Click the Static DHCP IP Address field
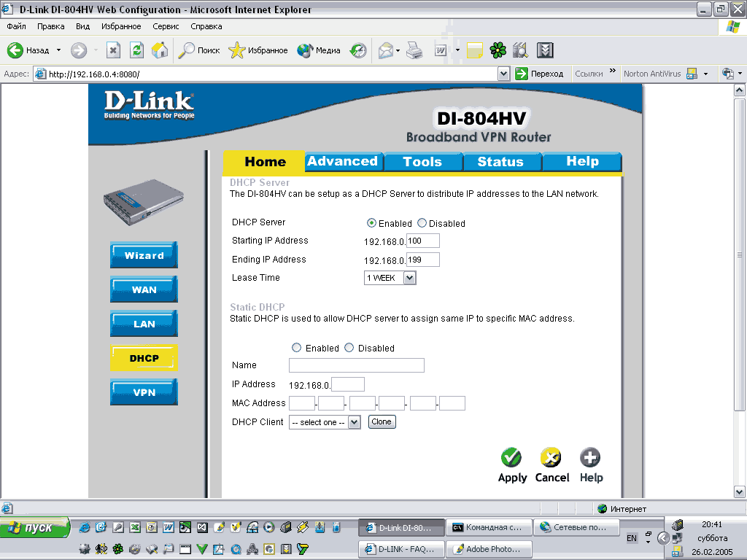This screenshot has height=560, width=747. point(348,384)
